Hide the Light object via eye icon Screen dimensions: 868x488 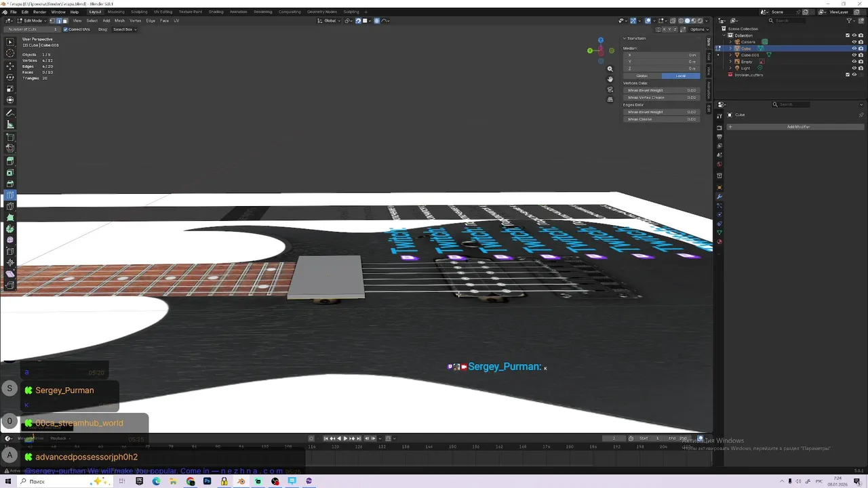coord(854,68)
